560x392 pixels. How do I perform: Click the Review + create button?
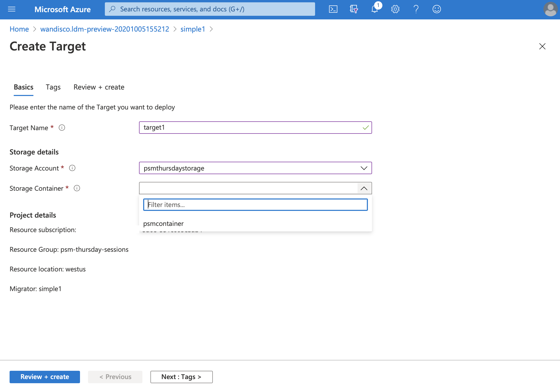coord(44,376)
